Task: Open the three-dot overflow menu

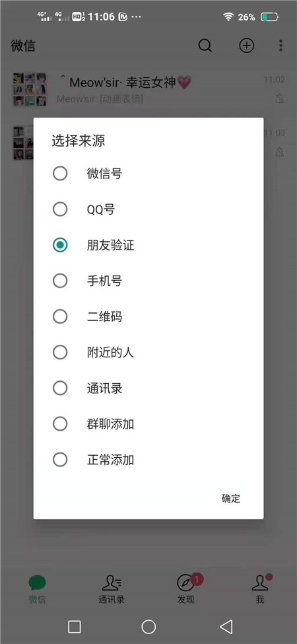Action: pos(280,46)
